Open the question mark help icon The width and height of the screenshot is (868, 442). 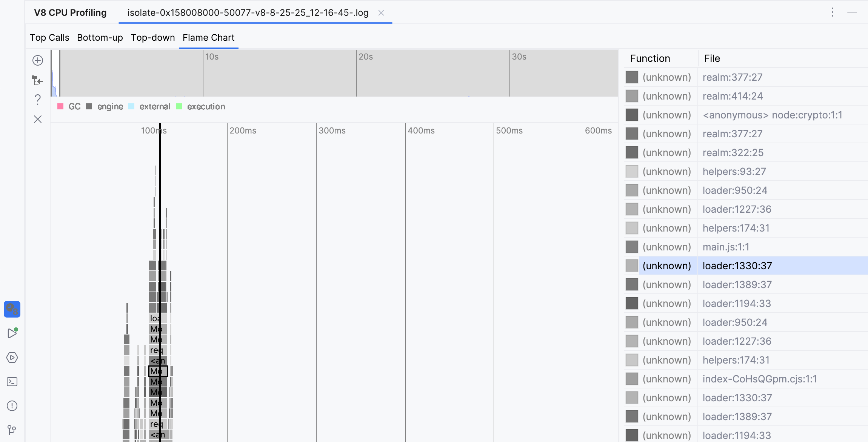(x=38, y=100)
